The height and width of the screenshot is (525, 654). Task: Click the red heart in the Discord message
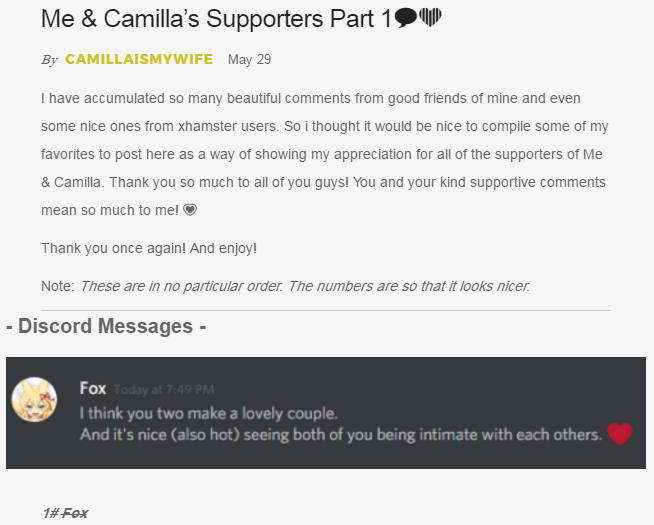620,434
